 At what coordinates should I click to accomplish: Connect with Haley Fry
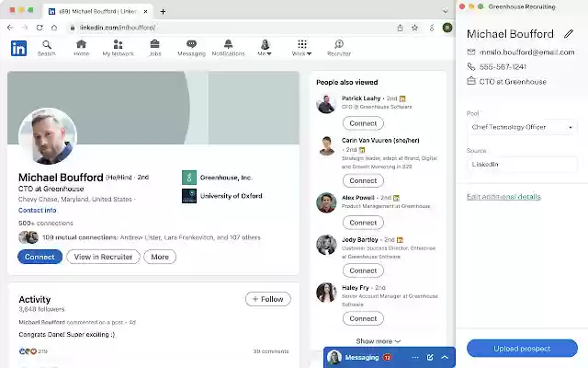pyautogui.click(x=363, y=318)
